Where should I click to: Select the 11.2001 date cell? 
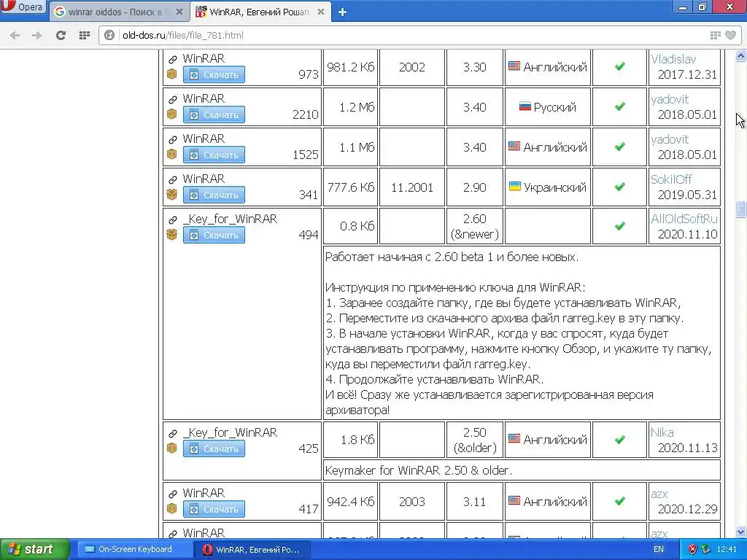(x=412, y=187)
